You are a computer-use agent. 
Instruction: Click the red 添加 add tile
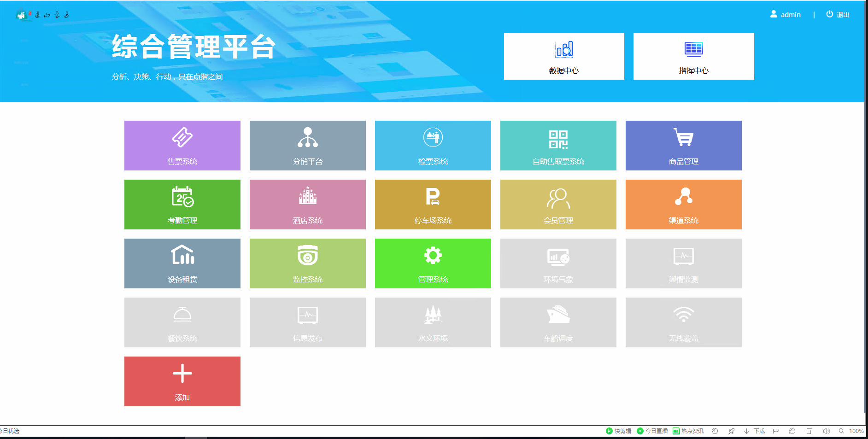(x=182, y=381)
